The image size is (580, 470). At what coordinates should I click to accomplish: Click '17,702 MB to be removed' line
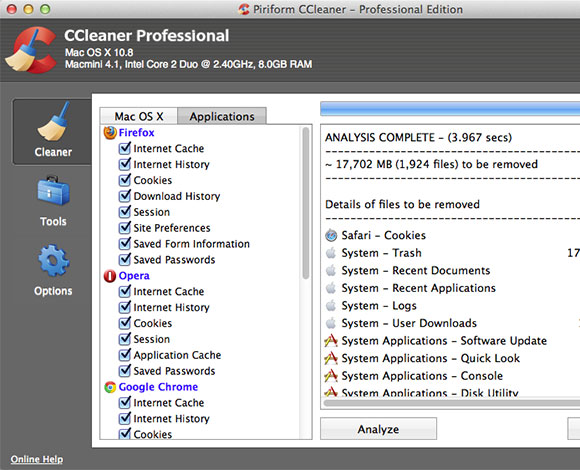click(431, 164)
